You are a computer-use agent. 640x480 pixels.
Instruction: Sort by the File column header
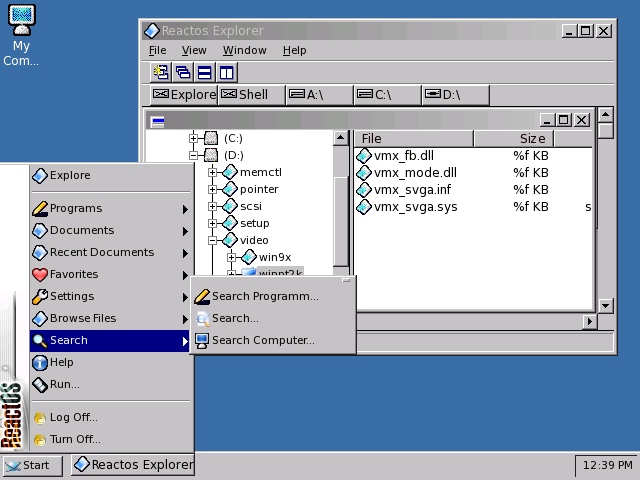(x=414, y=139)
